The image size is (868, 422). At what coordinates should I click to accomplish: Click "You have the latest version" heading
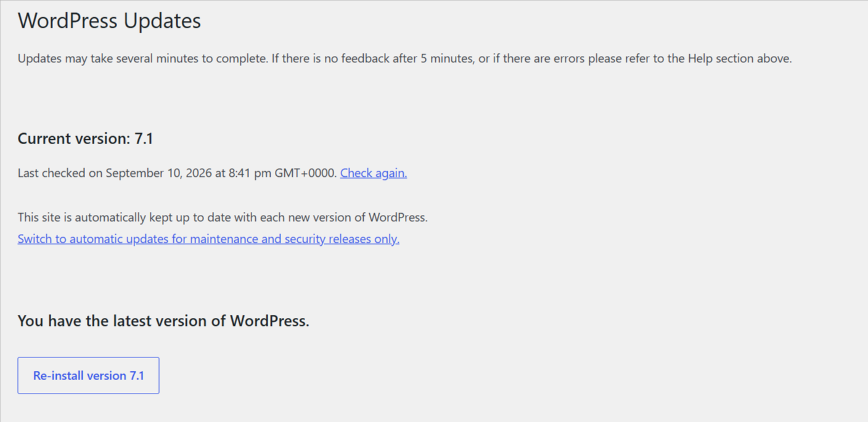pyautogui.click(x=163, y=321)
